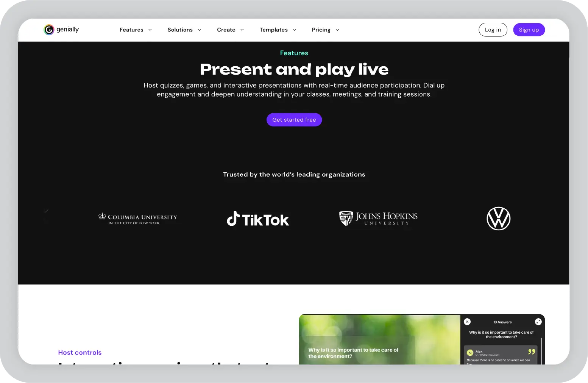
Task: Open the Templates menu
Action: click(273, 30)
